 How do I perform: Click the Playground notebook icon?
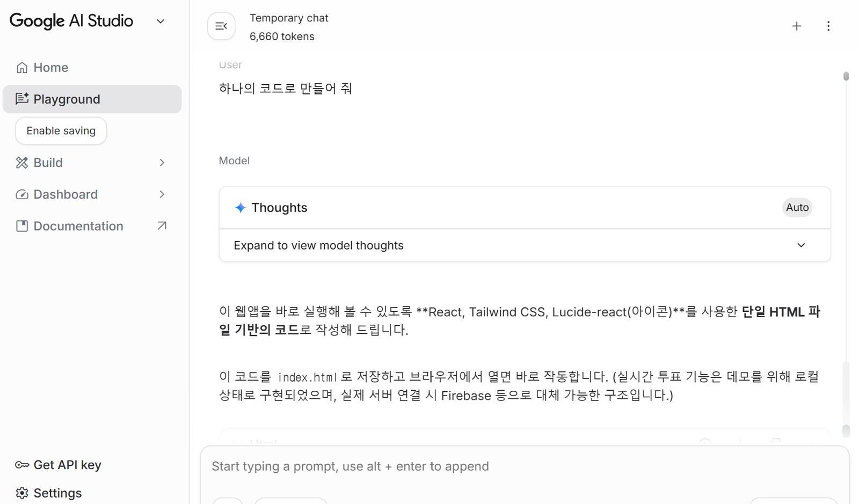click(x=22, y=99)
